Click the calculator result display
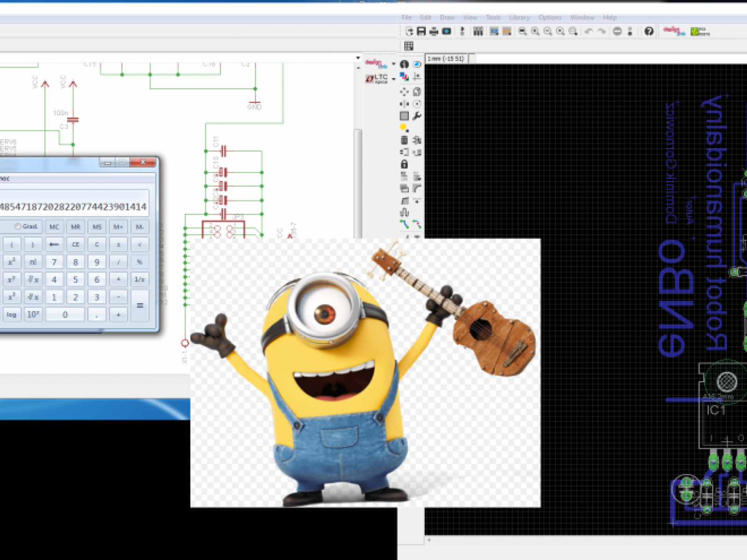This screenshot has height=560, width=747. [x=74, y=203]
